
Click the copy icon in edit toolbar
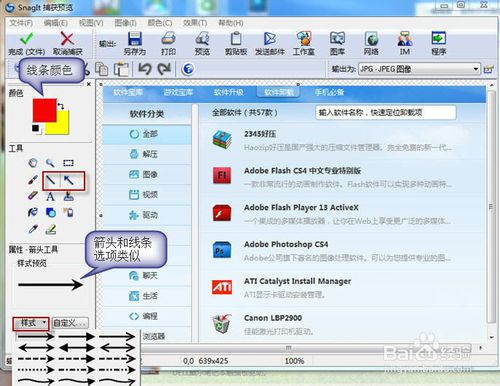click(101, 69)
